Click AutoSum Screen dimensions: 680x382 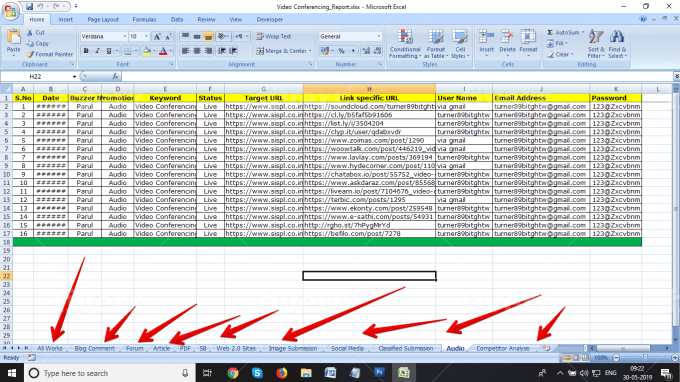click(x=566, y=33)
